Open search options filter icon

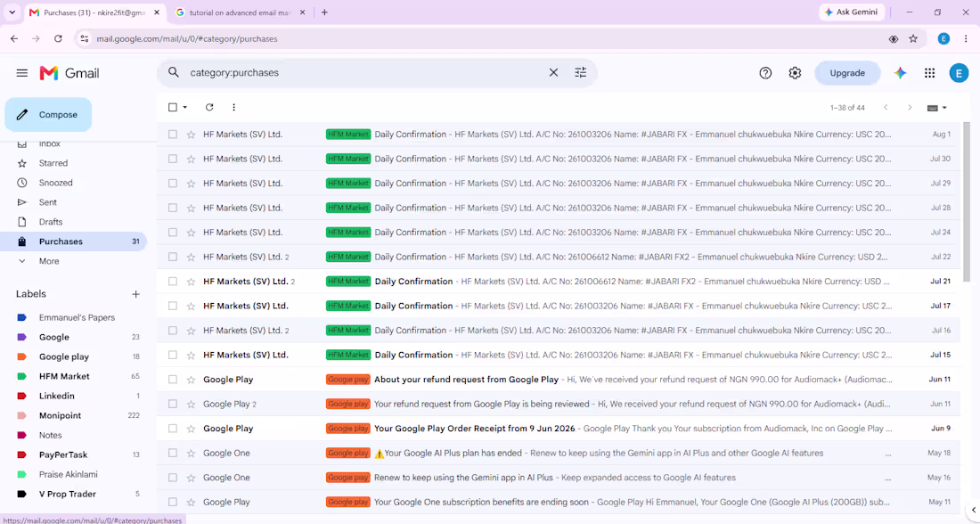pyautogui.click(x=581, y=72)
